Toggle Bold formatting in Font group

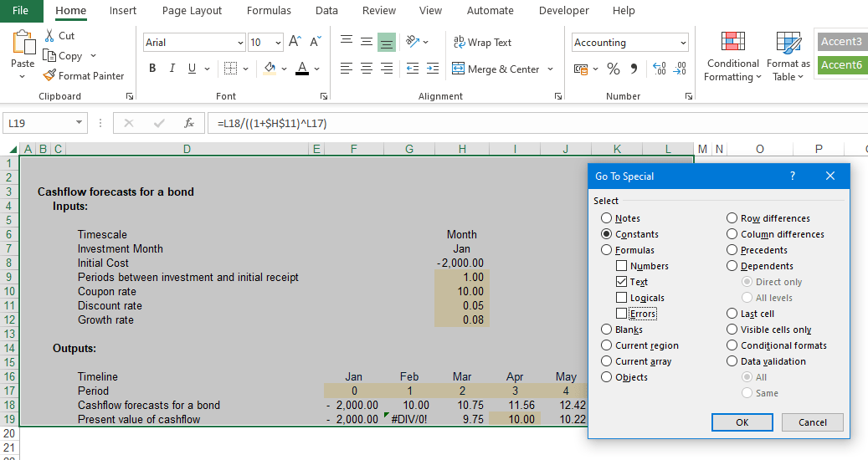(x=152, y=69)
